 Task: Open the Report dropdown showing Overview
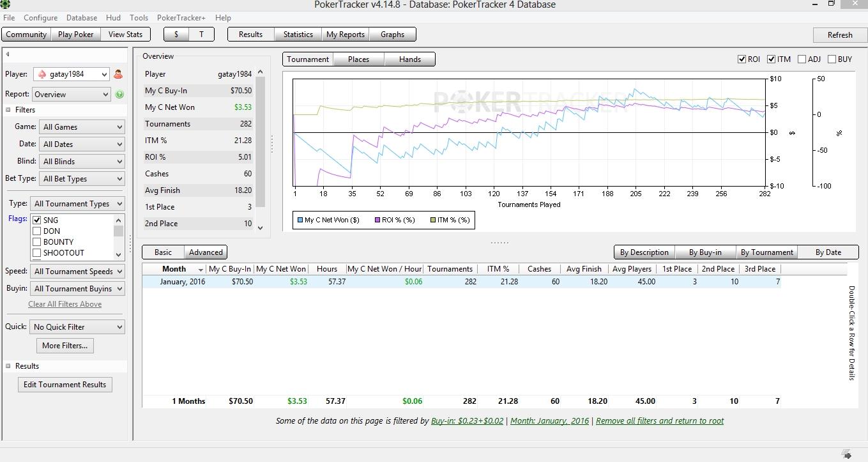[72, 95]
